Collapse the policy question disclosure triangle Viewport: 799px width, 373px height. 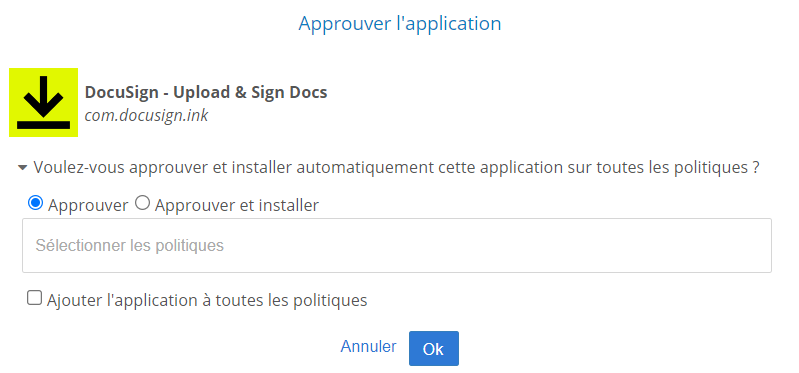[22, 167]
